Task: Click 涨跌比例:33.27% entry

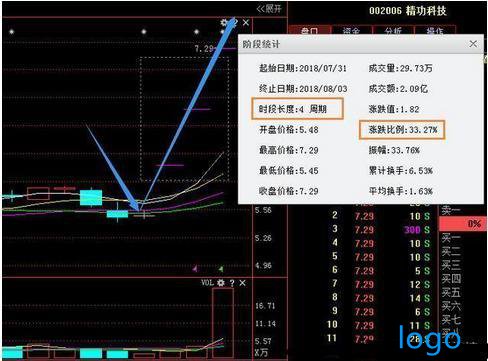Action: (403, 130)
